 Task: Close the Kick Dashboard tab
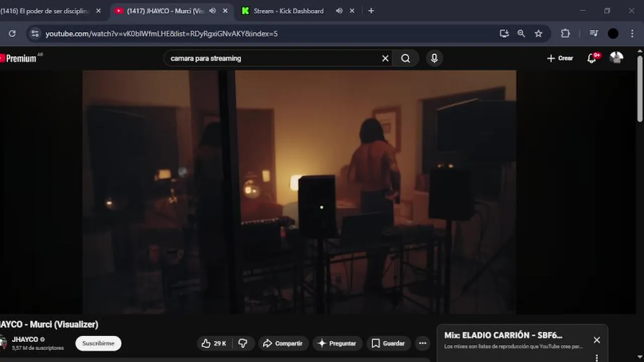[x=352, y=11]
